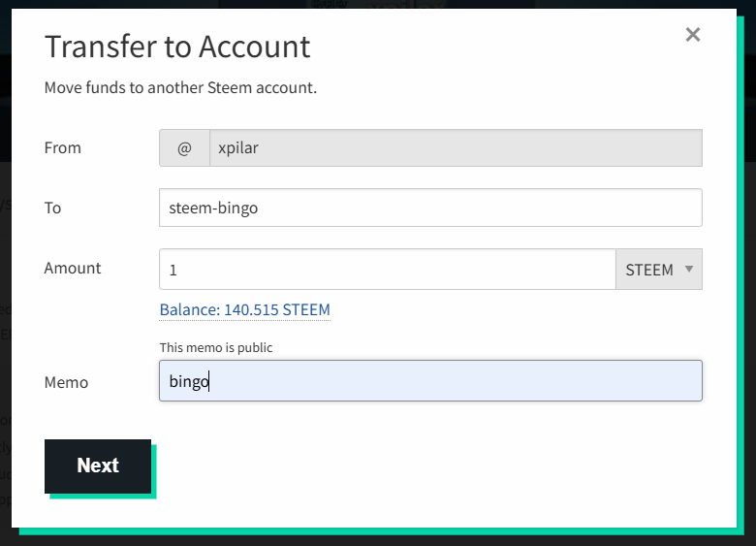
Task: Click the Amount label
Action: [x=73, y=268]
